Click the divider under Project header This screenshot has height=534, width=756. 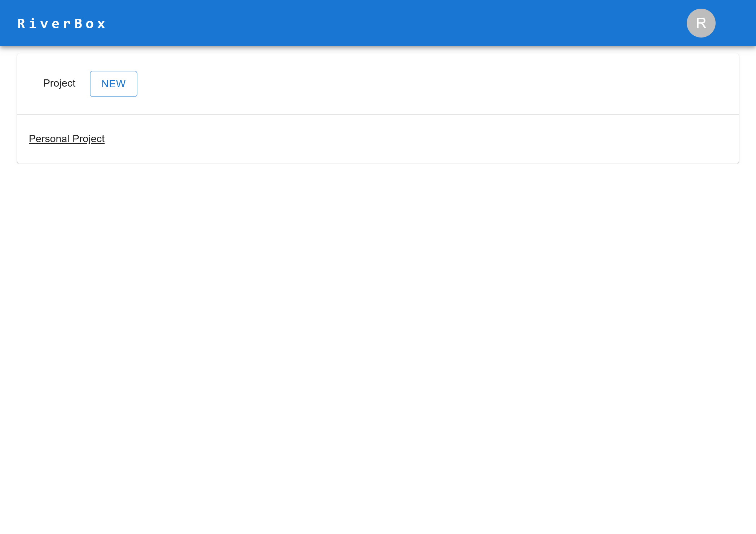tap(378, 114)
